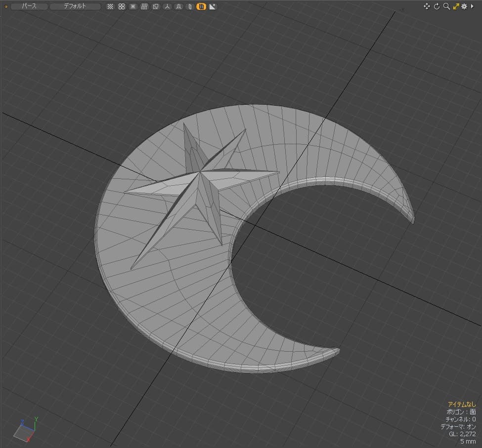Open viewport settings gear icon

(x=464, y=6)
